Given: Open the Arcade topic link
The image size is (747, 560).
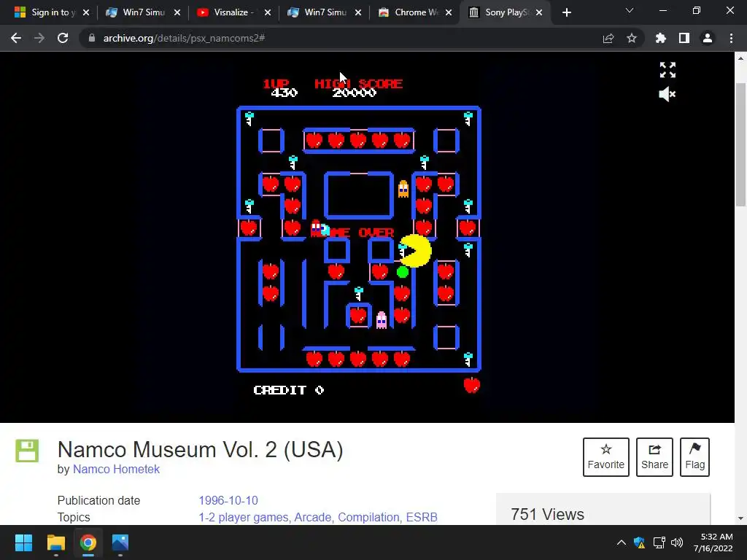Looking at the screenshot, I should click(x=314, y=517).
